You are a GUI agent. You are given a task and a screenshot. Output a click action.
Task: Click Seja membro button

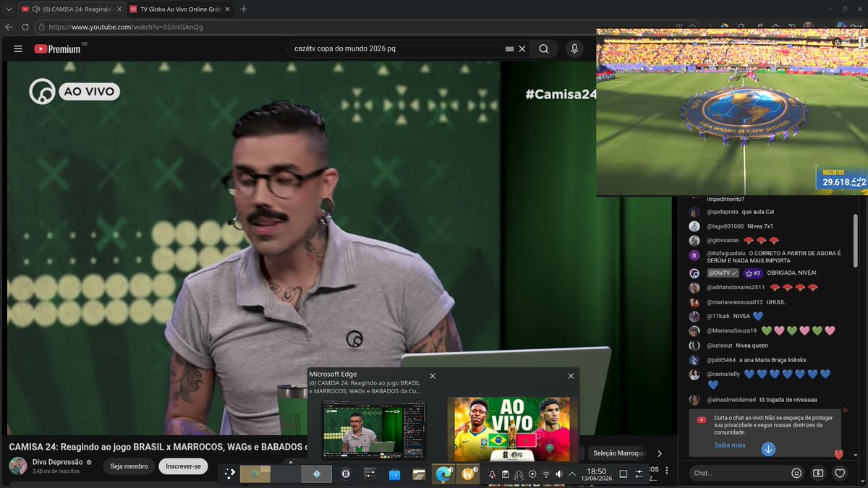[128, 466]
